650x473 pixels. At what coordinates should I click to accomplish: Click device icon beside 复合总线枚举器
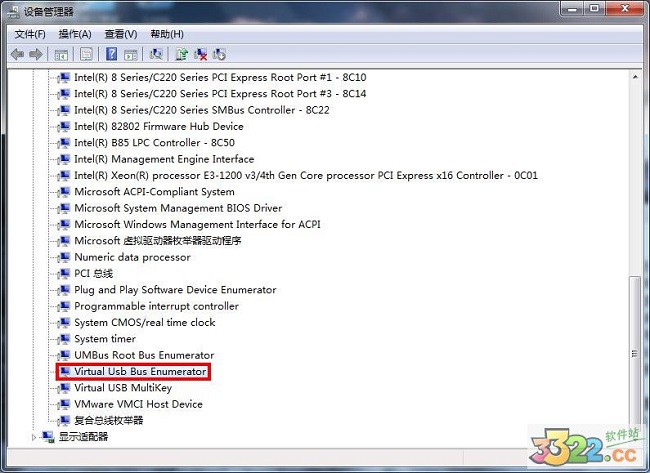64,420
